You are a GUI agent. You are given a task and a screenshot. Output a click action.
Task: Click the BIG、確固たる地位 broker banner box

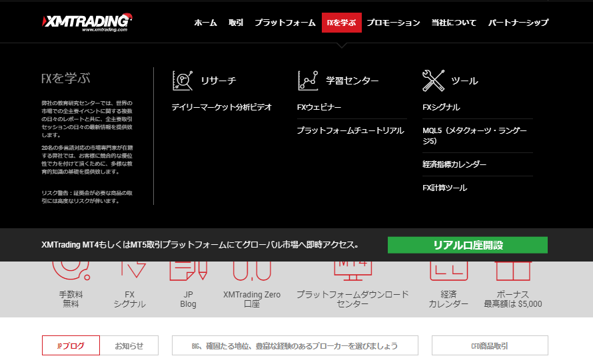coord(295,345)
